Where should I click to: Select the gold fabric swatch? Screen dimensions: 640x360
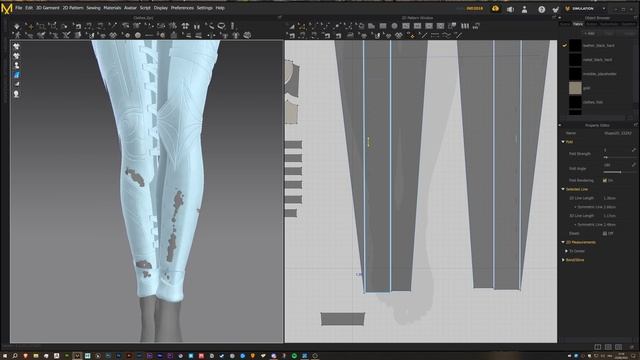(575, 88)
